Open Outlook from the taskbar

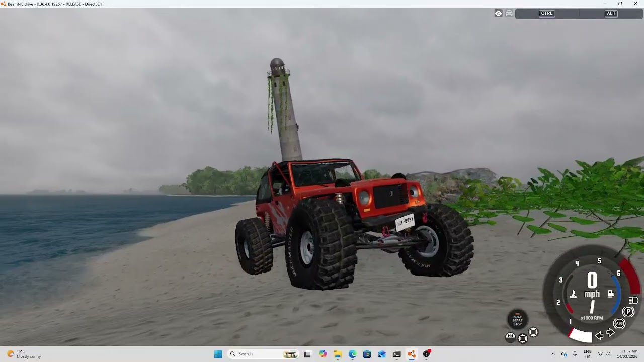[382, 354]
